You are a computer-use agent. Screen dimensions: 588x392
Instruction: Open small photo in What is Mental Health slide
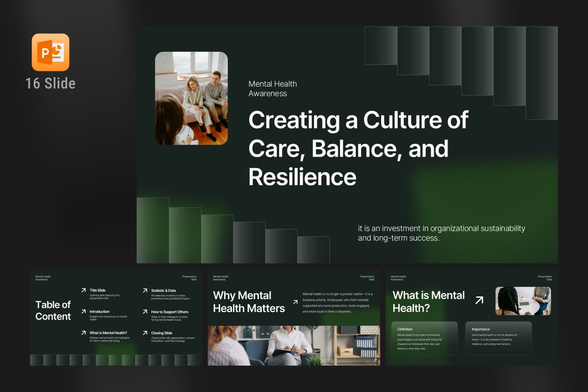(x=523, y=301)
